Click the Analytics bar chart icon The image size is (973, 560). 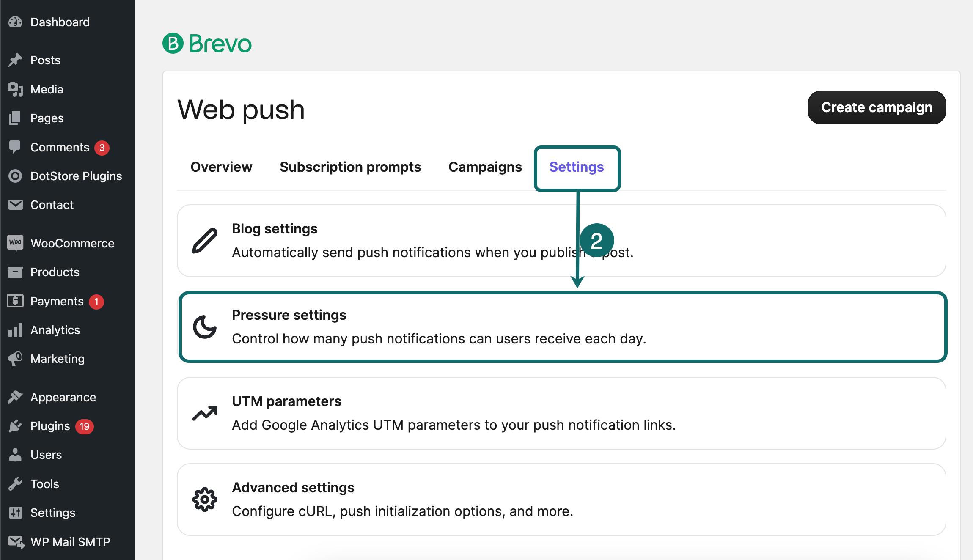[15, 330]
